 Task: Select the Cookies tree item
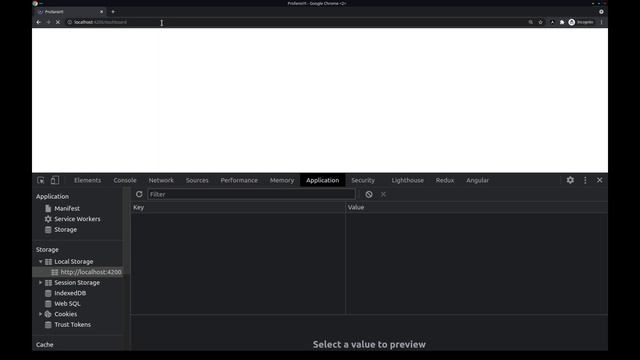tap(65, 314)
